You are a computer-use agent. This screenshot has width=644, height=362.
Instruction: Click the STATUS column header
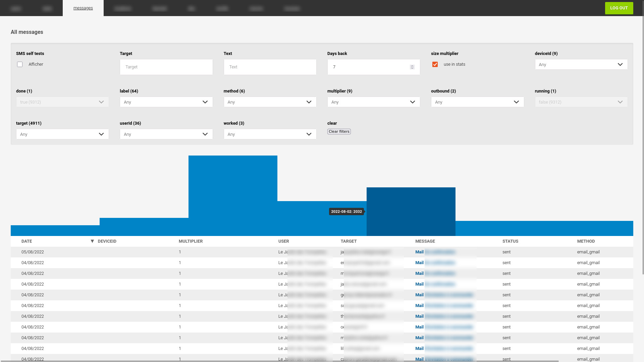coord(510,241)
